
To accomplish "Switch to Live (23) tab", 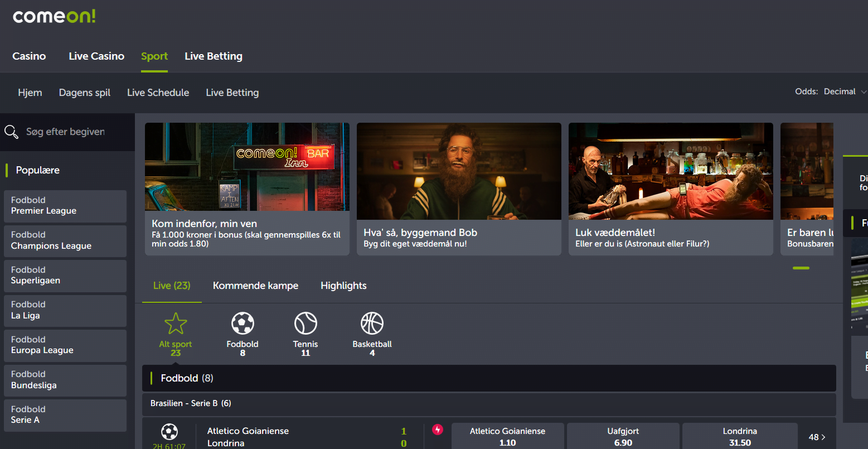I will pyautogui.click(x=172, y=286).
